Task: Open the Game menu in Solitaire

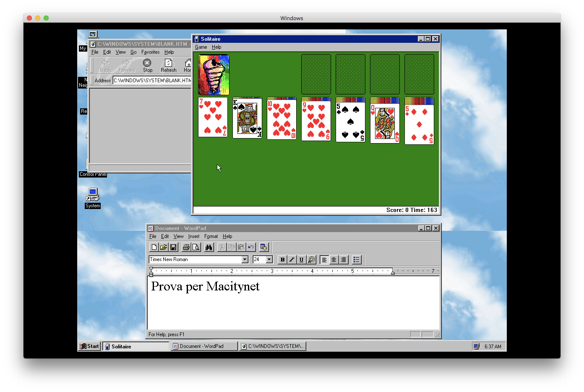Action: click(201, 47)
